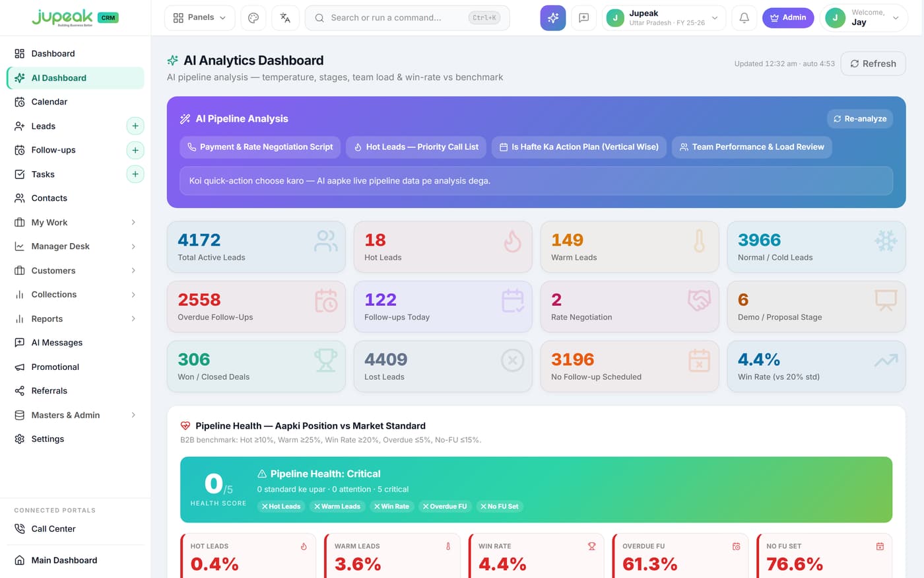Open the theme palette icon
The width and height of the screenshot is (924, 578).
[253, 18]
